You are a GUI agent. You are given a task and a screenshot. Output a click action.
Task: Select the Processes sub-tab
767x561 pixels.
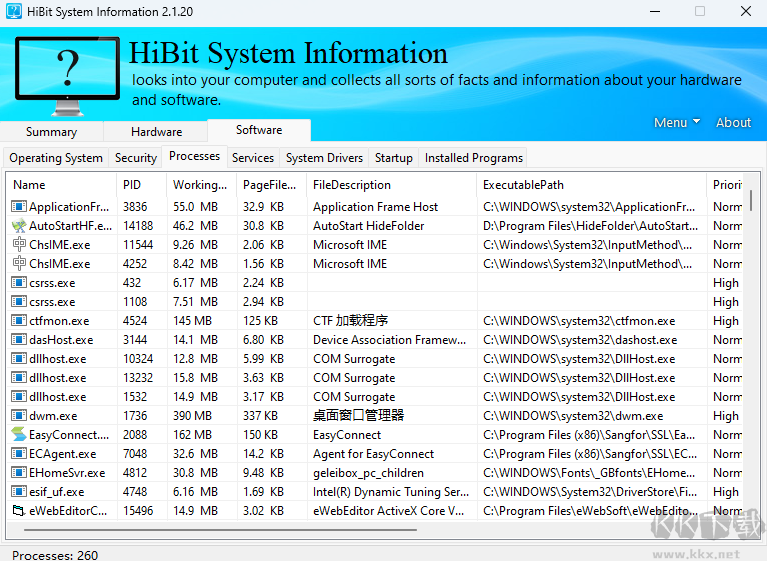[194, 156]
